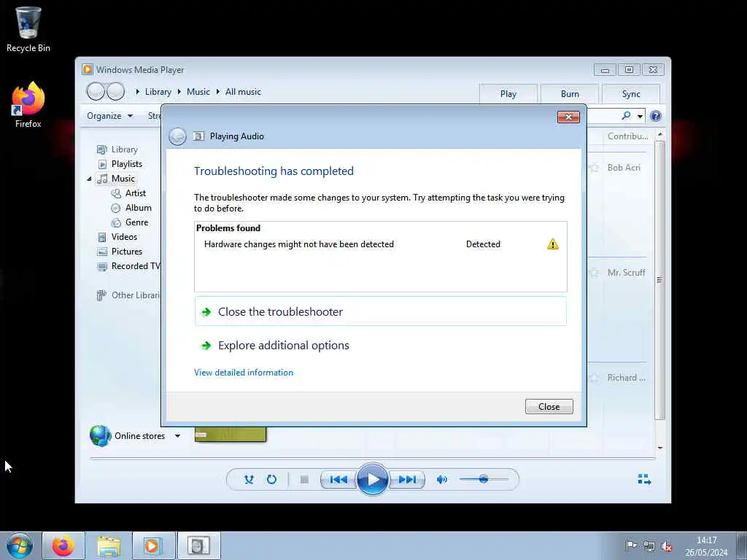Screen dimensions: 747x560
Task: Select the troubleshooter taskbar button
Action: pyautogui.click(x=198, y=545)
